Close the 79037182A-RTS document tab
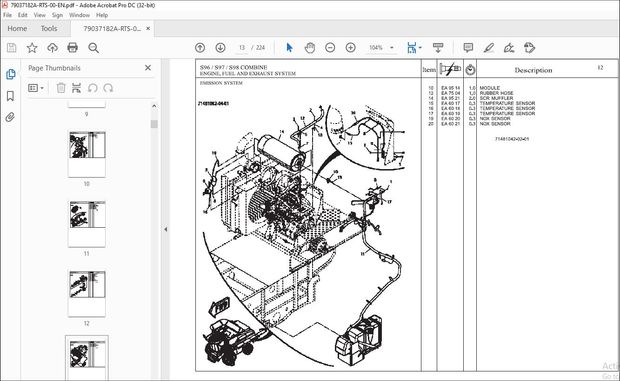Image resolution: width=620 pixels, height=381 pixels. point(148,28)
